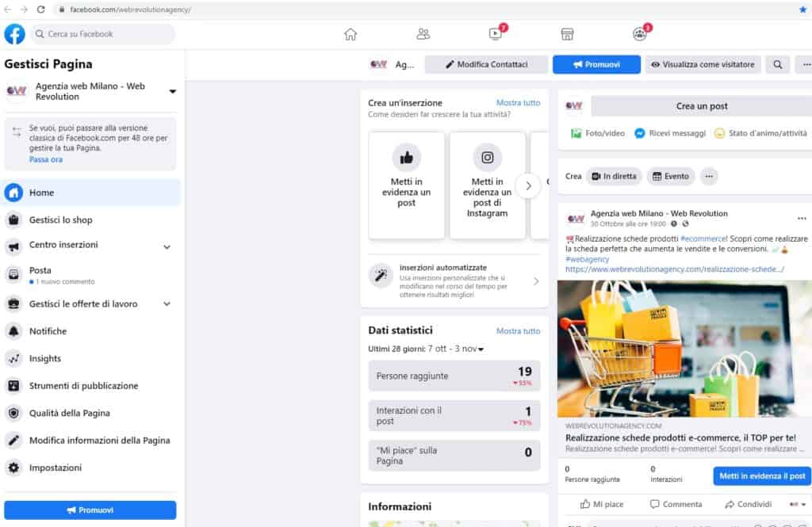Select Gestisci lo shop in sidebar
Viewport: 812px width, 527px height.
click(x=92, y=220)
